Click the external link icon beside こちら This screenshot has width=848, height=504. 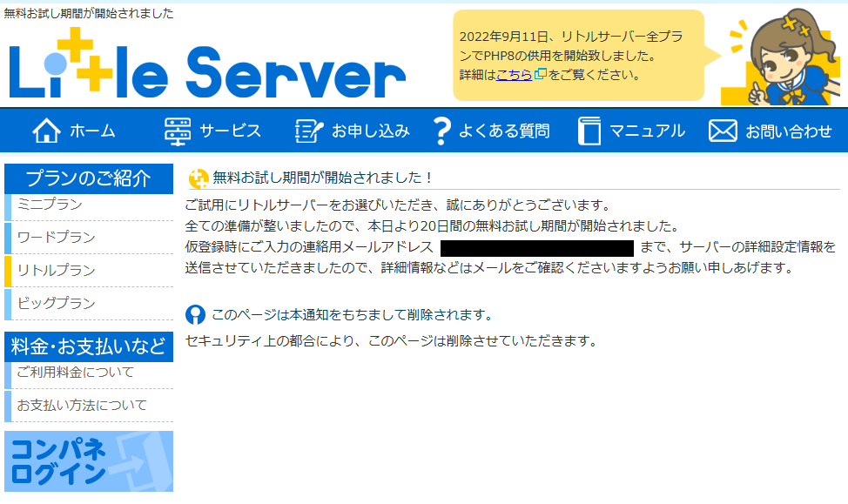(540, 75)
